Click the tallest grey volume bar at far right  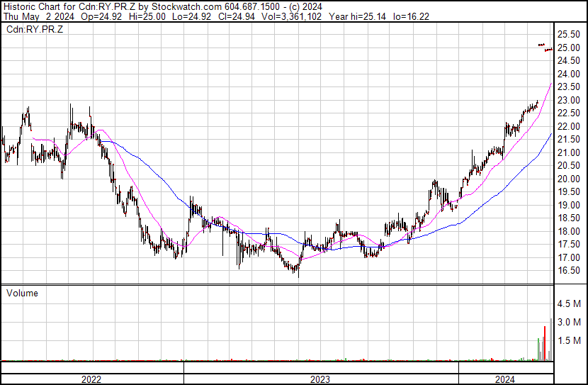550,340
